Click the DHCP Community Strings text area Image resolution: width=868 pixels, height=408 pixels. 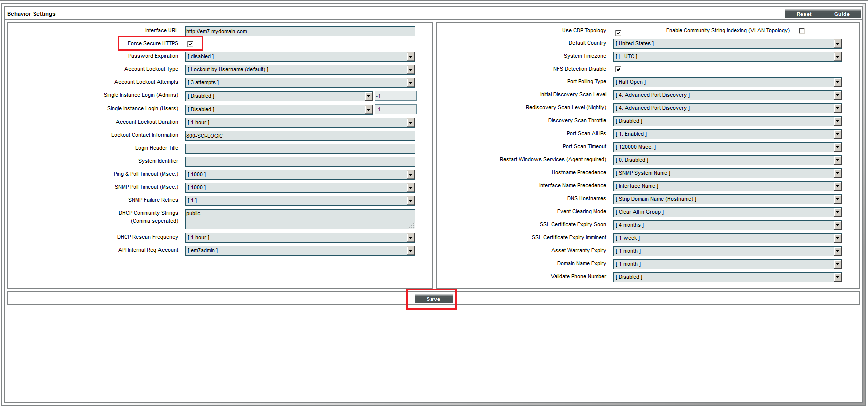click(300, 219)
